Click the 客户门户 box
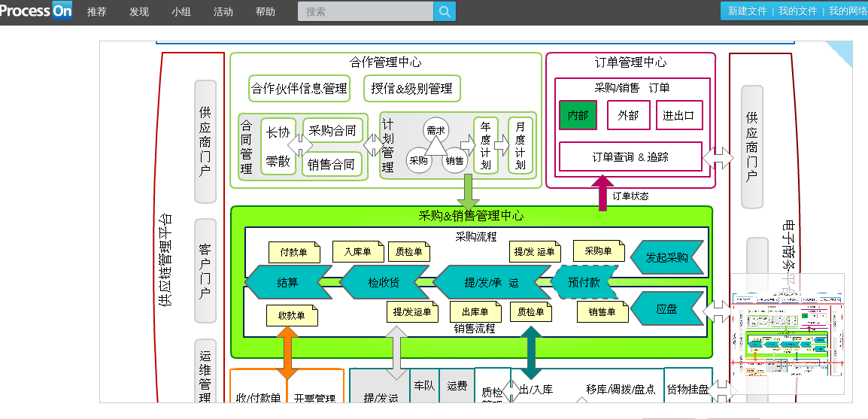The height and width of the screenshot is (419, 868). pos(205,272)
